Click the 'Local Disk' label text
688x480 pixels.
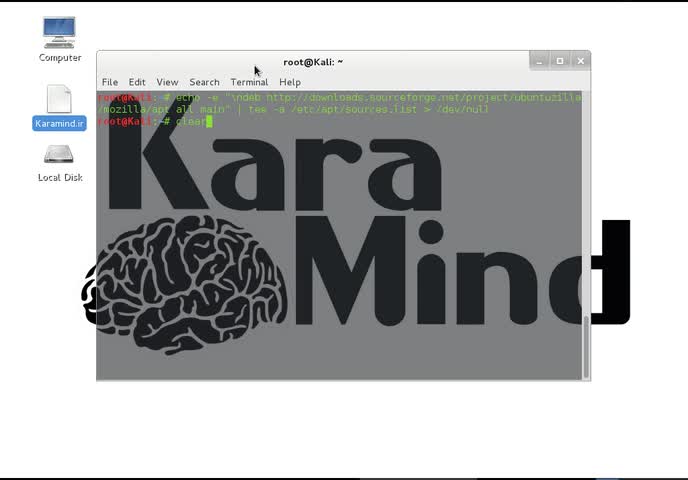click(60, 177)
